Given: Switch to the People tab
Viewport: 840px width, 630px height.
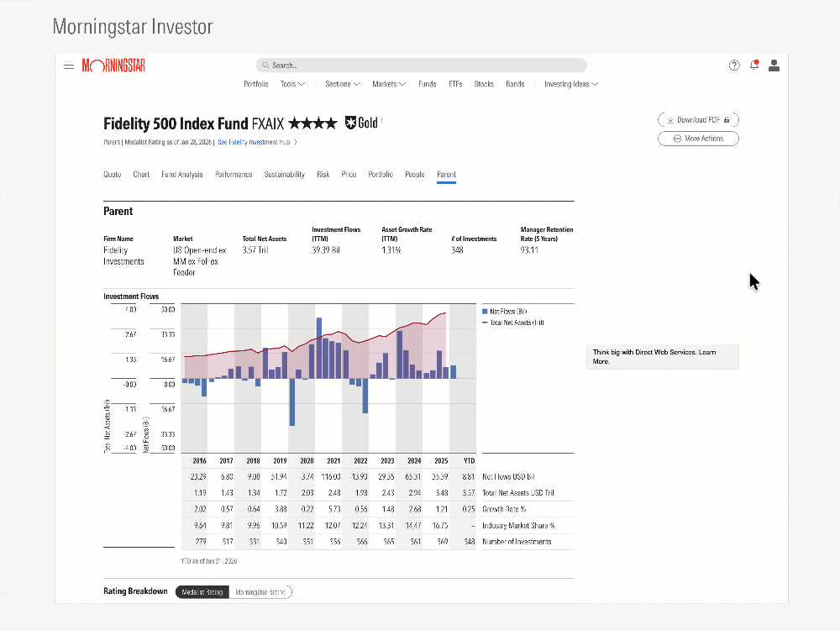Looking at the screenshot, I should [415, 175].
